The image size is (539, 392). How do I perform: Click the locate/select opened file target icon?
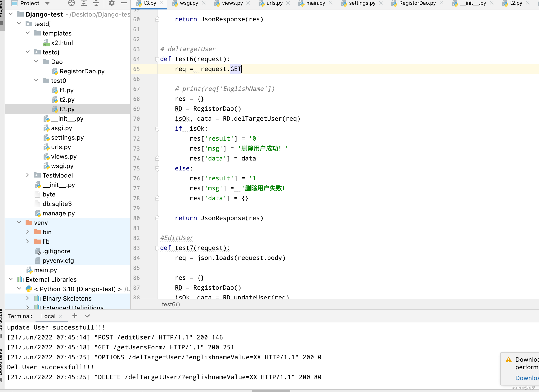(x=71, y=3)
